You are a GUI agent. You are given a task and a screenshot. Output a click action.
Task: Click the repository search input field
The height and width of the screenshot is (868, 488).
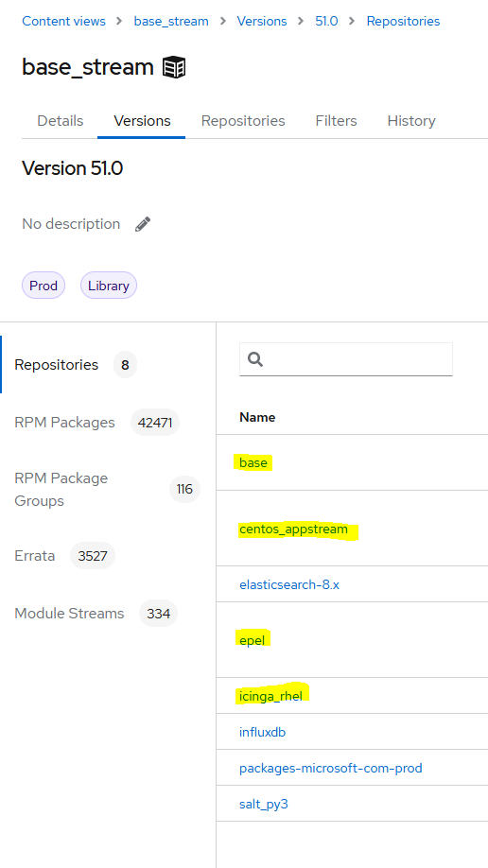345,359
